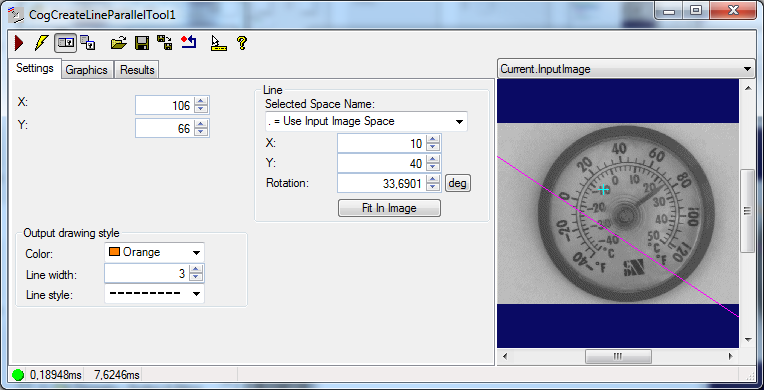Switch to the Settings tab

point(35,68)
